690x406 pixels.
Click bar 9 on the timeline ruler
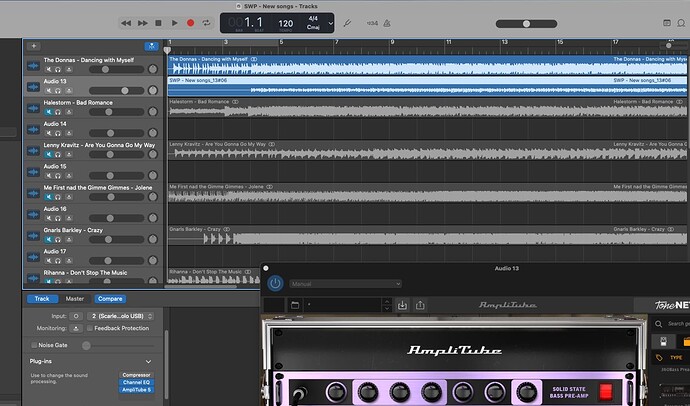pos(392,42)
